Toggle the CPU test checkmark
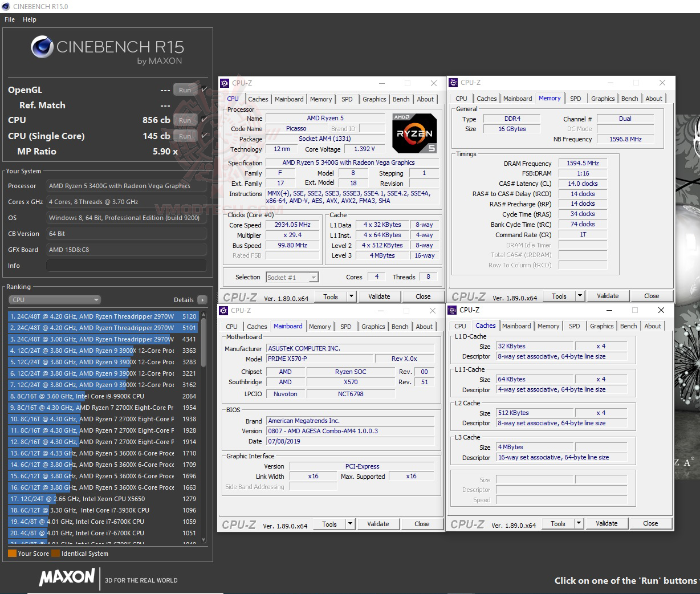Viewport: 700px width, 594px height. (204, 120)
